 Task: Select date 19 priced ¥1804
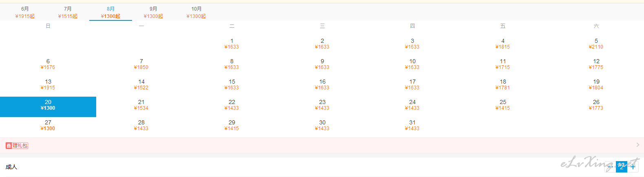(596, 84)
